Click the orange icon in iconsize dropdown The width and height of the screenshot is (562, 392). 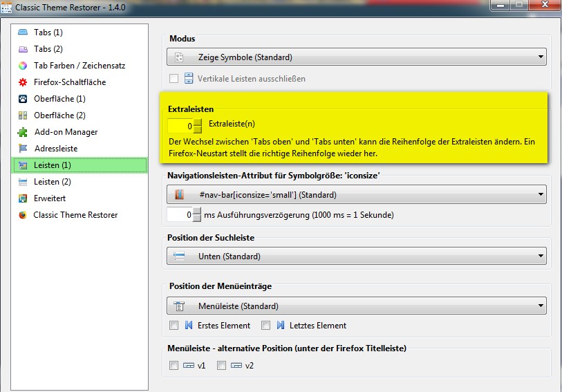pos(179,194)
